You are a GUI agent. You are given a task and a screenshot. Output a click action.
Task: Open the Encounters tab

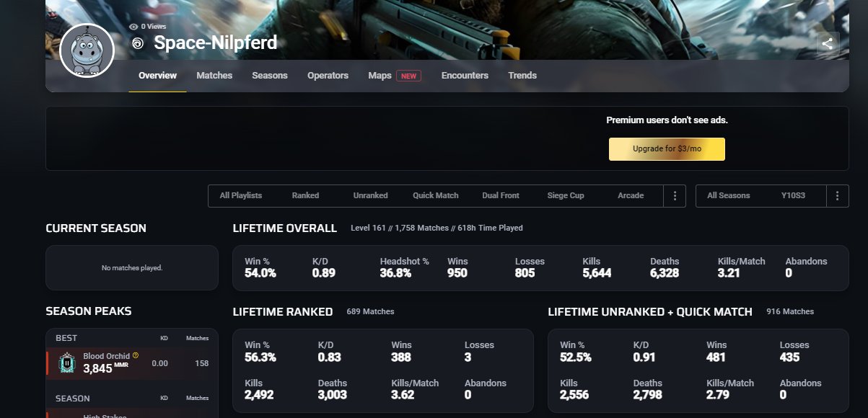tap(465, 76)
